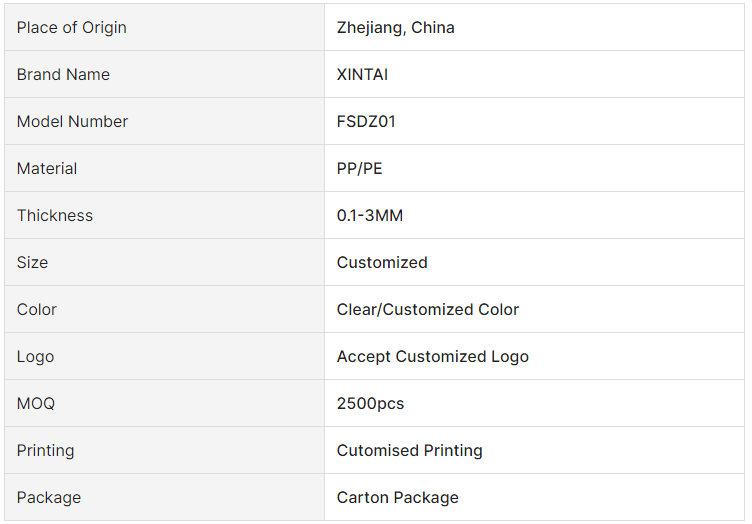
Task: Click the PP/PE material value
Action: [x=360, y=169]
